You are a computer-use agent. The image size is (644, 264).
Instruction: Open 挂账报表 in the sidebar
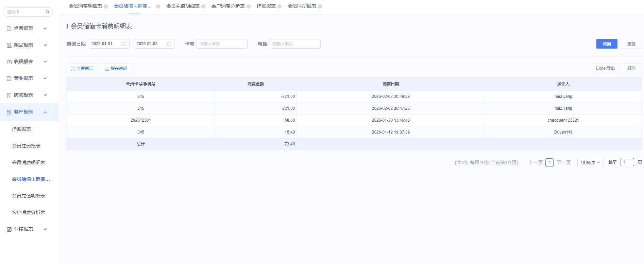tap(21, 129)
